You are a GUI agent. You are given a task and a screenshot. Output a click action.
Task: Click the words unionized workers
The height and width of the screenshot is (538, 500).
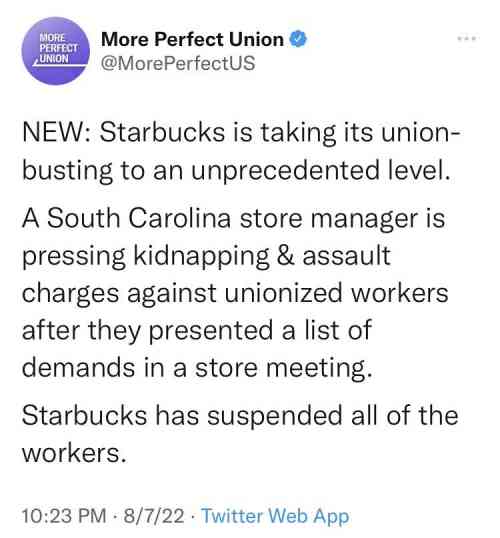[x=336, y=293]
